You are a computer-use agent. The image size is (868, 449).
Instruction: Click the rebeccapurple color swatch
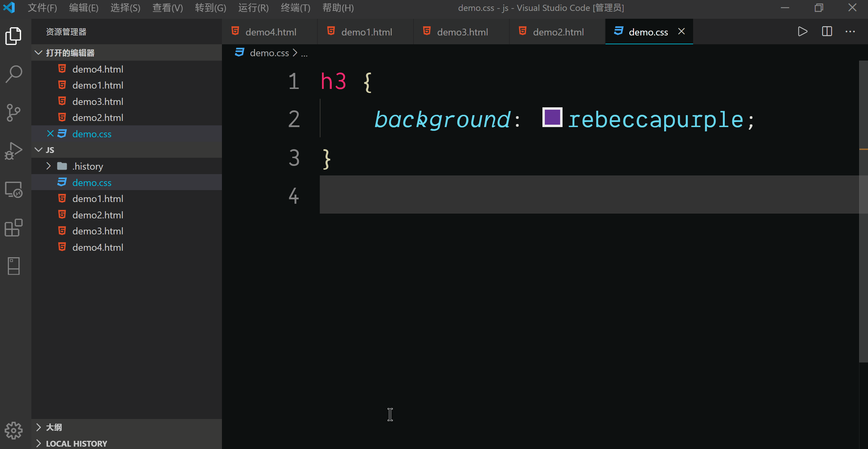pos(552,118)
